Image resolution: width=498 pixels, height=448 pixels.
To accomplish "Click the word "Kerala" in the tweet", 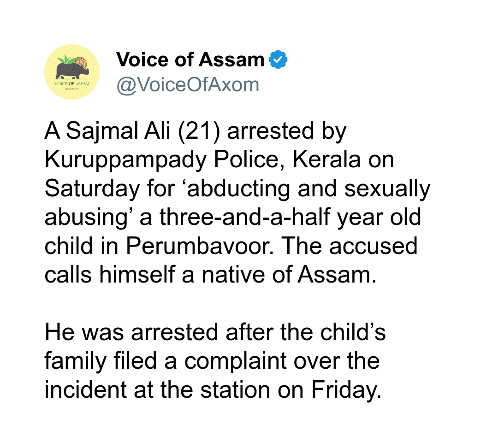I will coord(326,160).
